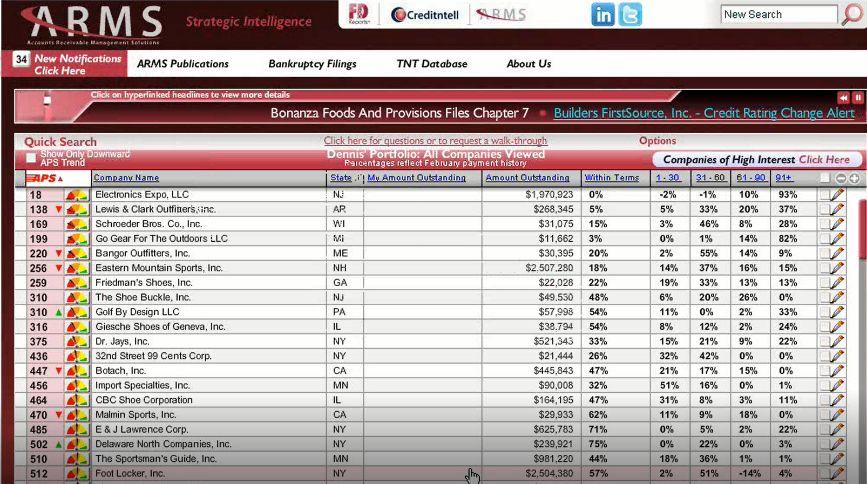The width and height of the screenshot is (867, 484).
Task: Edit Golf By Design LLC pencil icon
Action: [838, 311]
